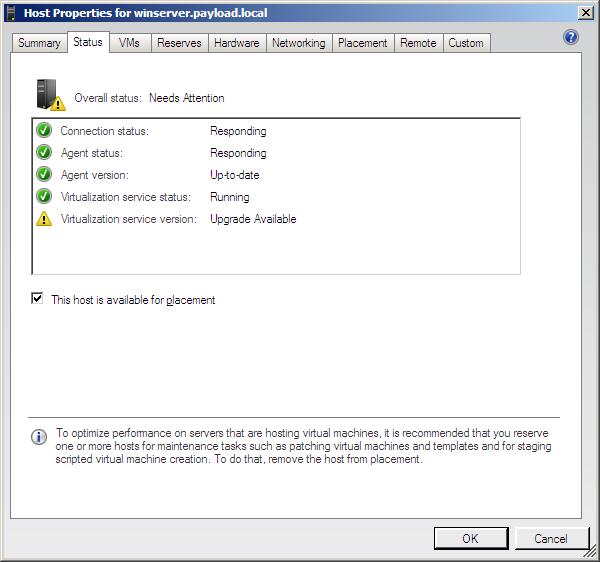Viewport: 600px width, 562px height.
Task: Uncheck 'This host is available for placement'
Action: coord(38,299)
